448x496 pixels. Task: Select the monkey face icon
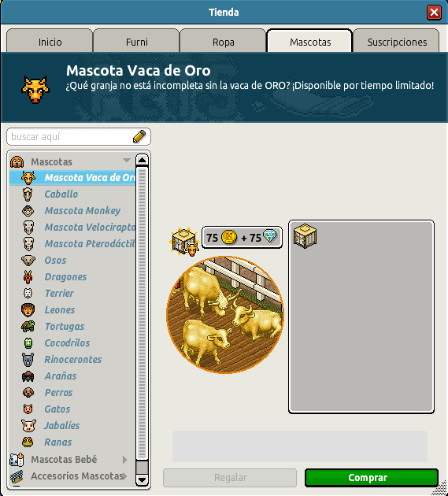tap(28, 211)
